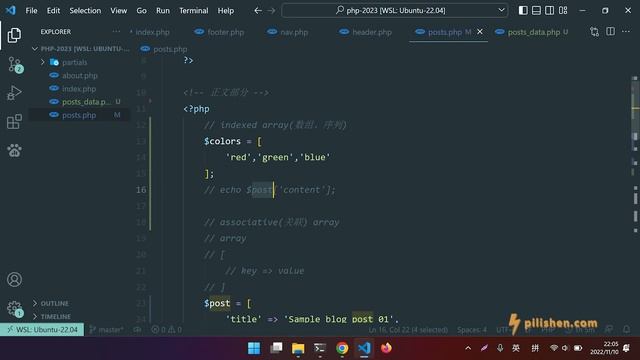Viewport: 640px width, 360px height.
Task: Open Changes compare icon in editor toolbar
Action: coord(595,32)
